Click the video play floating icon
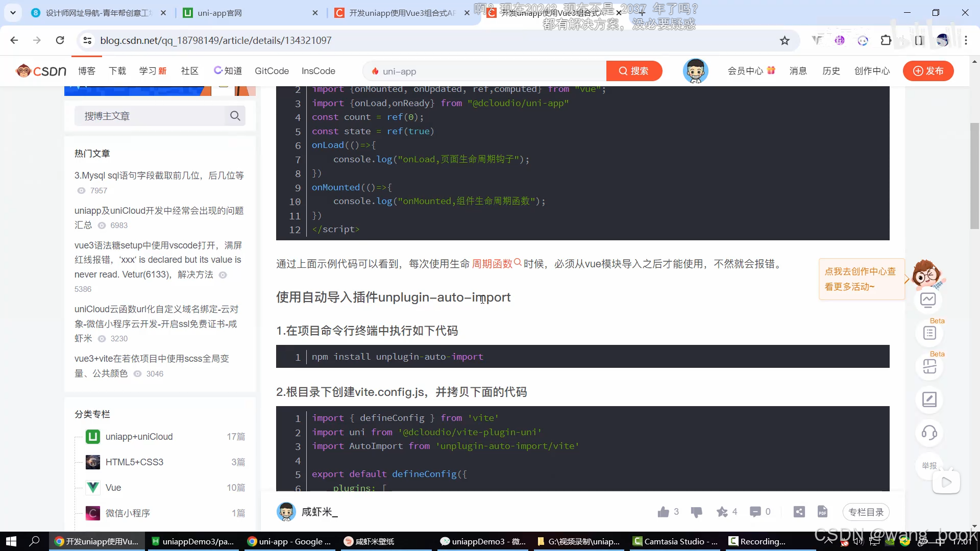The width and height of the screenshot is (980, 551). pyautogui.click(x=946, y=482)
